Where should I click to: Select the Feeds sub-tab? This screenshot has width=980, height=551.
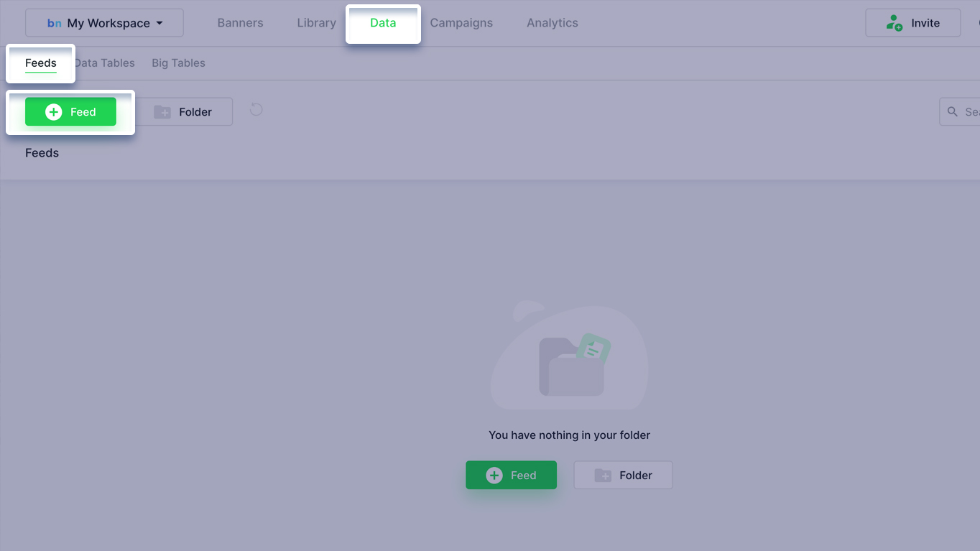click(x=41, y=63)
